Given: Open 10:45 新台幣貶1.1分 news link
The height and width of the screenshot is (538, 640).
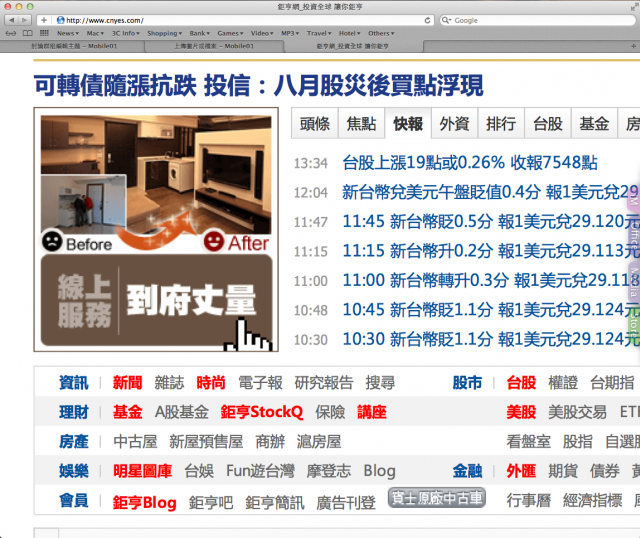Looking at the screenshot, I should [491, 309].
